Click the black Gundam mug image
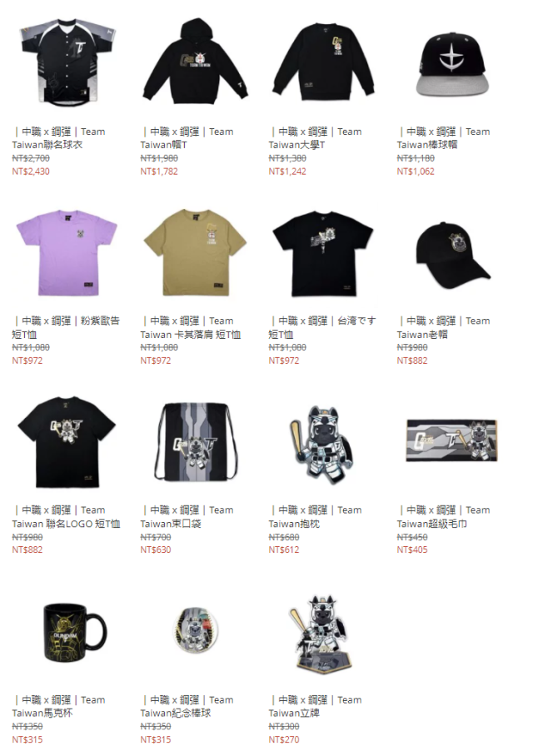The height and width of the screenshot is (756, 533). [x=75, y=632]
